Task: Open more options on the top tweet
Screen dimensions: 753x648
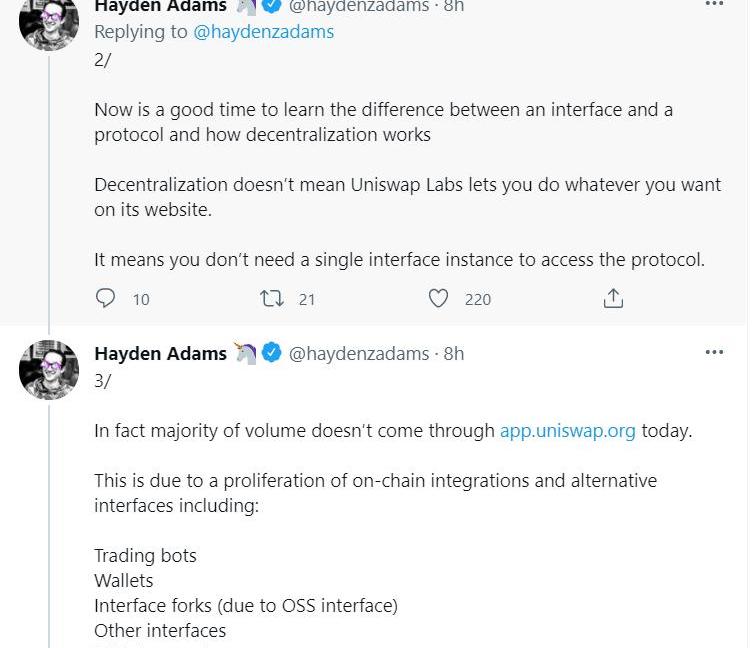Action: (714, 5)
